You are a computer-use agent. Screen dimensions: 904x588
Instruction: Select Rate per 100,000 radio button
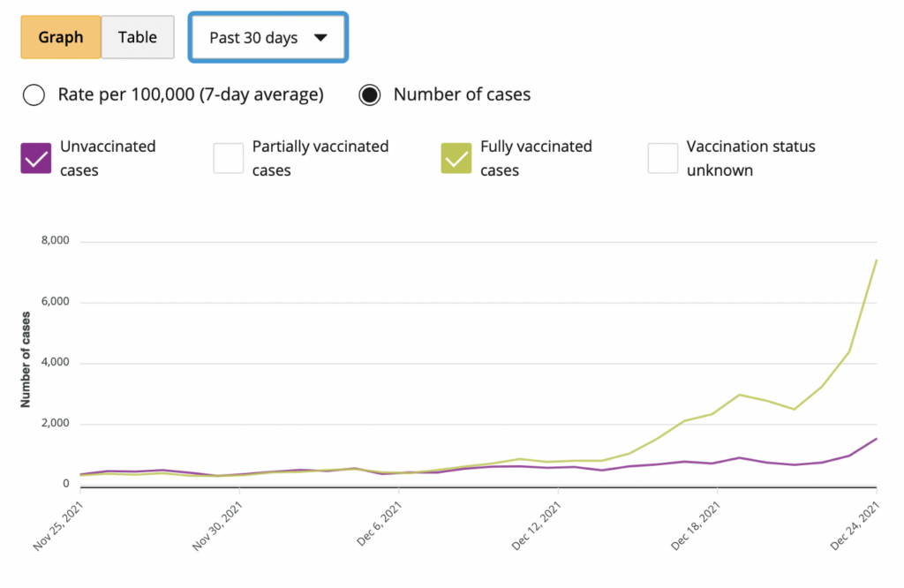[34, 94]
